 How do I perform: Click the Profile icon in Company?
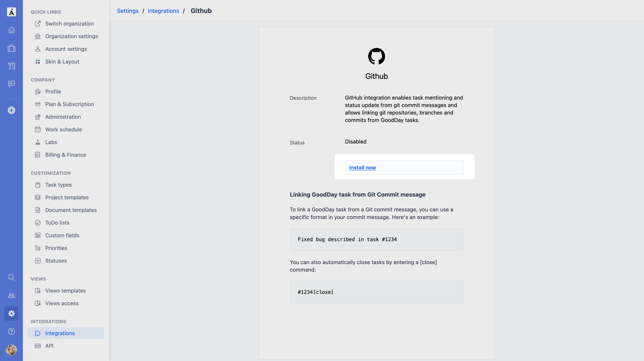pyautogui.click(x=38, y=92)
